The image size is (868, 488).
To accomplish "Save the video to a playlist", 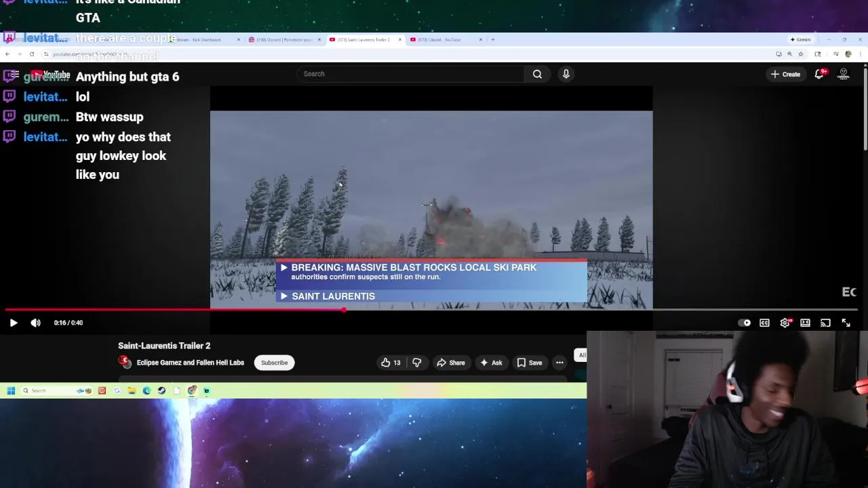I will (530, 363).
